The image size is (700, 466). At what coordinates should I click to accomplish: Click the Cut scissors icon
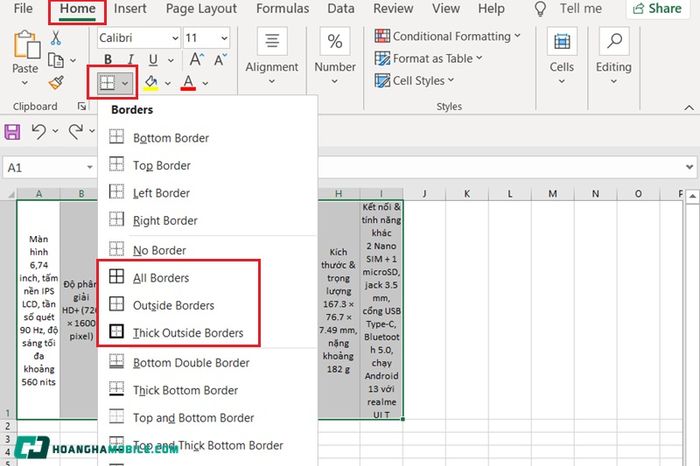(x=56, y=38)
